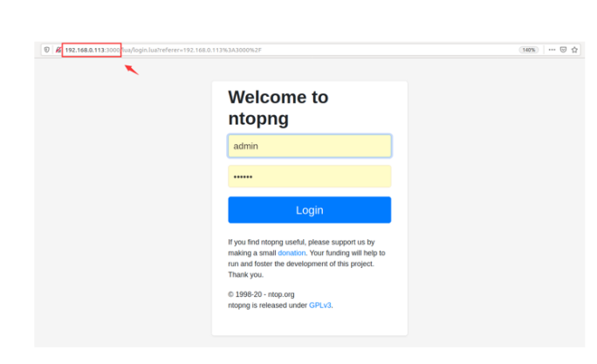The image size is (597, 364).
Task: Click the "Welcome to ntopng" heading
Action: [x=278, y=107]
